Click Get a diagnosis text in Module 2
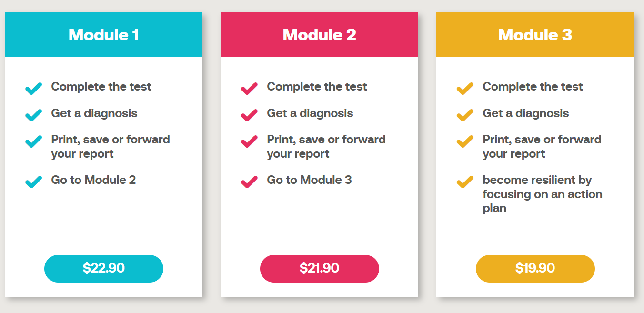Viewport: 644px width, 313px height. [x=310, y=113]
